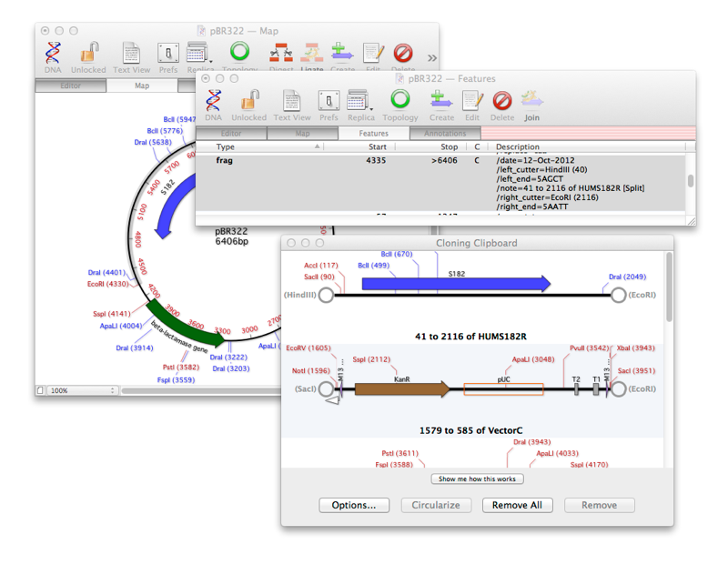Viewport: 728px width, 564px height.
Task: Open Prefs in the Features toolbar
Action: (x=329, y=103)
